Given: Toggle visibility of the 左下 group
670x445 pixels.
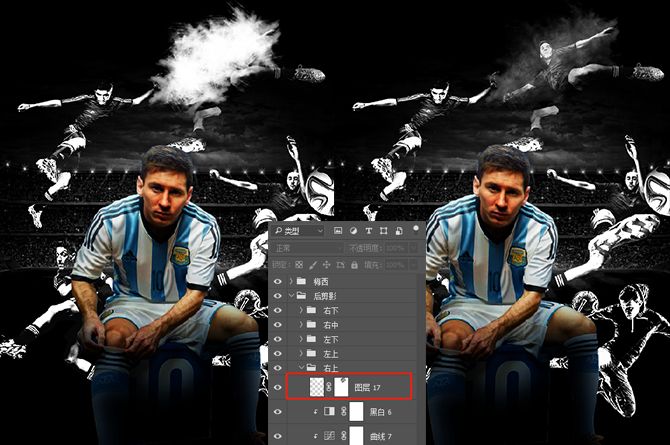Looking at the screenshot, I should 278,339.
